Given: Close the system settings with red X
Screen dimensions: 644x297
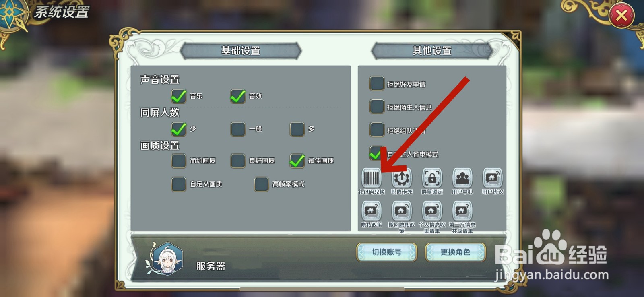Looking at the screenshot, I should [x=621, y=16].
